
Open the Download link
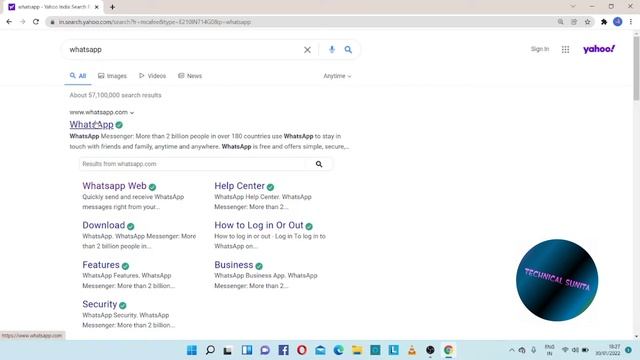[x=104, y=225]
